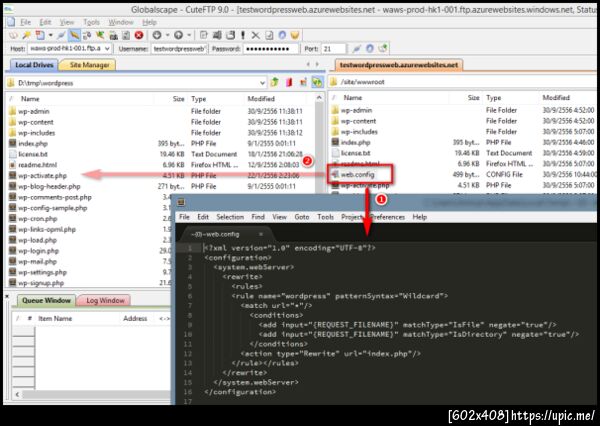
Task: Expand the Host address dropdown
Action: [108, 49]
